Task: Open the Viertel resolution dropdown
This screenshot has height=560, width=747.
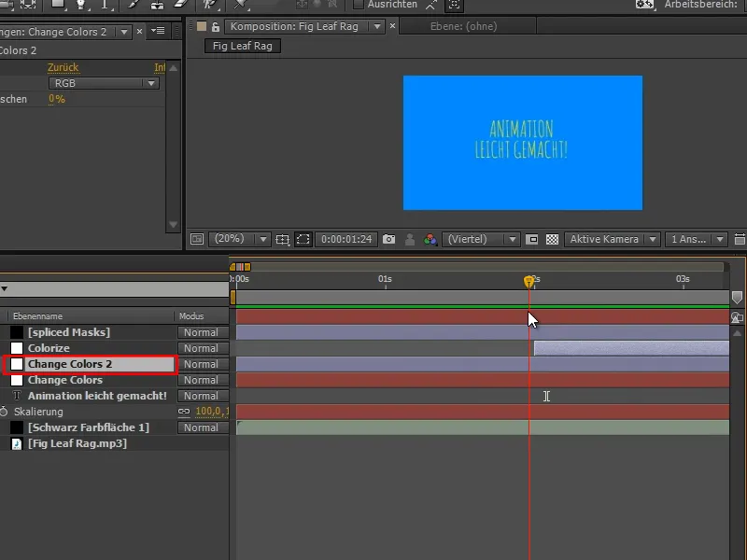Action: pyautogui.click(x=481, y=239)
